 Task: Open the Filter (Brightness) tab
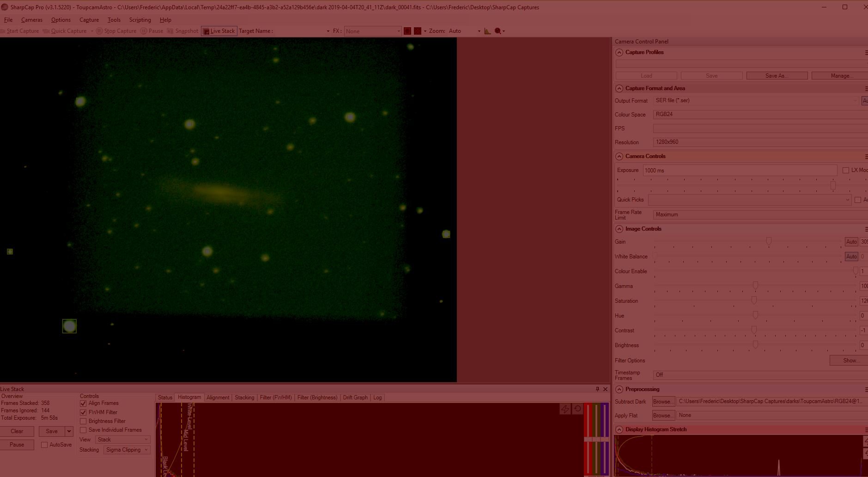pos(317,397)
